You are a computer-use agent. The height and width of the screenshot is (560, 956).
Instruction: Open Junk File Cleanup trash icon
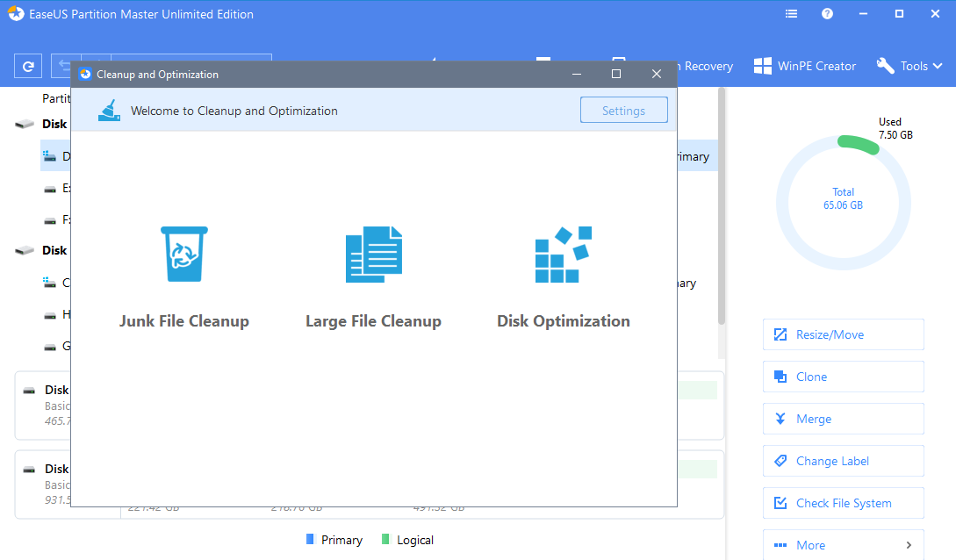(183, 255)
